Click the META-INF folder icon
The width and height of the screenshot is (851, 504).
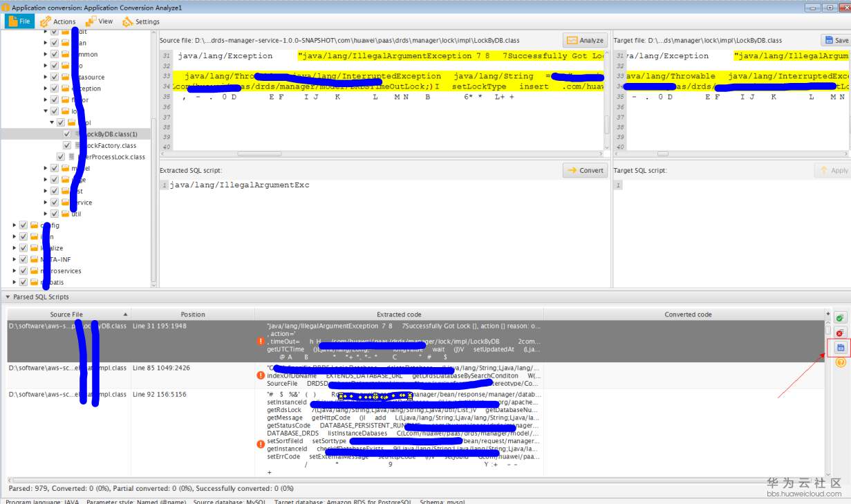[x=35, y=259]
